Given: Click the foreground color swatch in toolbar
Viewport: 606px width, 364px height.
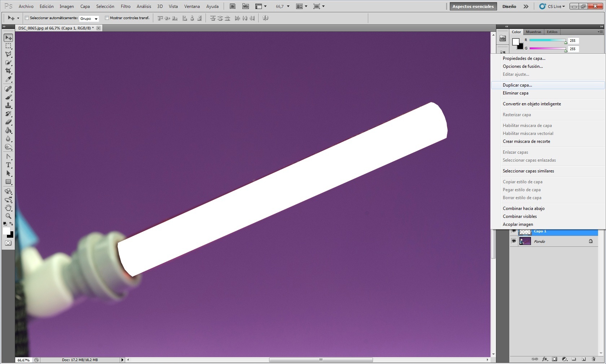Looking at the screenshot, I should (6, 231).
